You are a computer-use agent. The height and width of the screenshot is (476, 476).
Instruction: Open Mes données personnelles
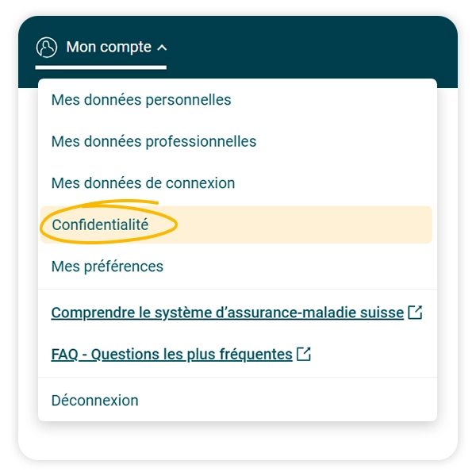point(141,100)
